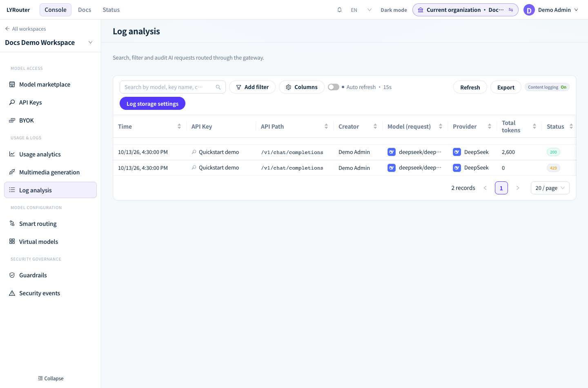588x388 pixels.
Task: Go to Usage analytics in the sidebar
Action: [x=50, y=154]
